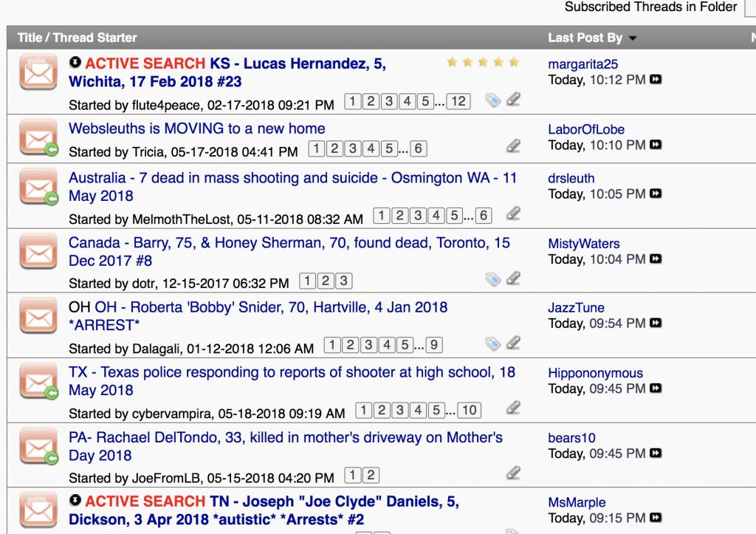756x534 pixels.
Task: Go to last post by JazzTune
Action: pyautogui.click(x=655, y=324)
